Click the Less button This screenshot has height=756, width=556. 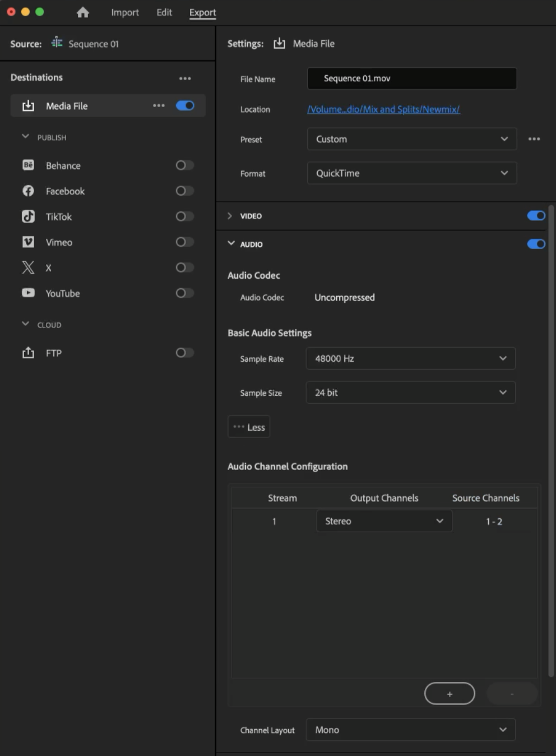pos(249,427)
